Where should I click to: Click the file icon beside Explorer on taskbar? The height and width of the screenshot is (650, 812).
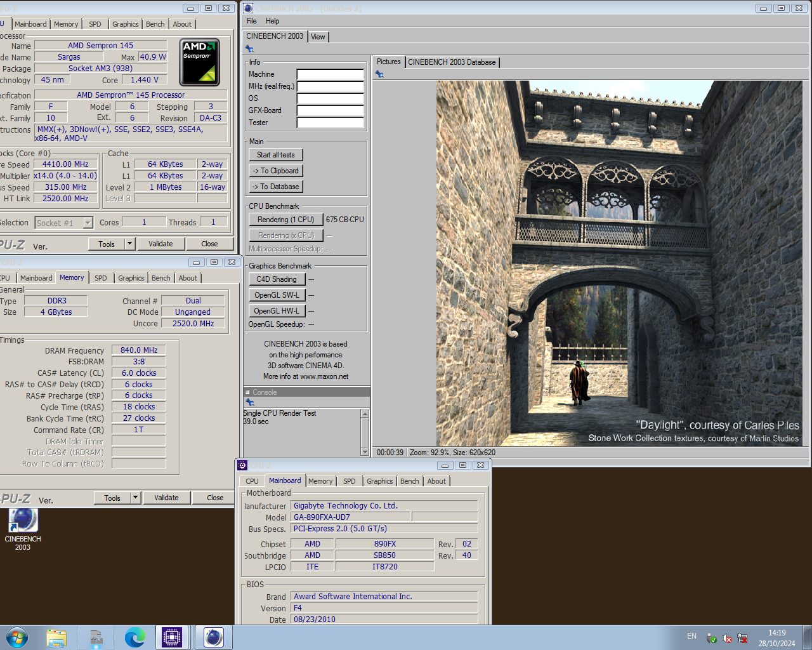point(96,637)
